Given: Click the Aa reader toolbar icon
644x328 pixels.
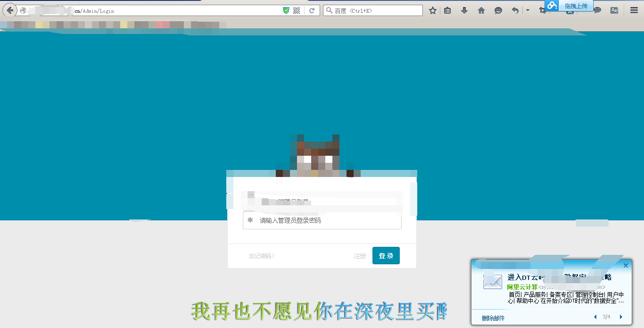Looking at the screenshot, I should [x=614, y=10].
